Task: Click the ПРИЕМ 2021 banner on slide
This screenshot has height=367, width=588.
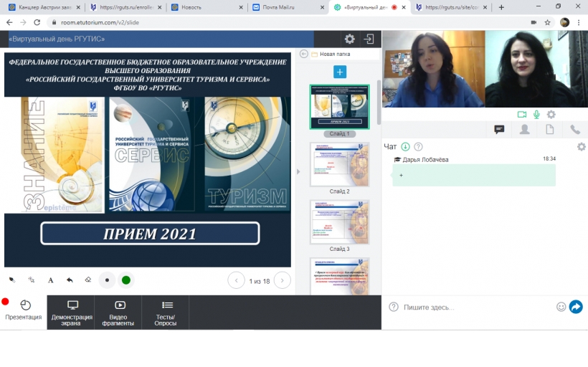Action: pos(150,234)
